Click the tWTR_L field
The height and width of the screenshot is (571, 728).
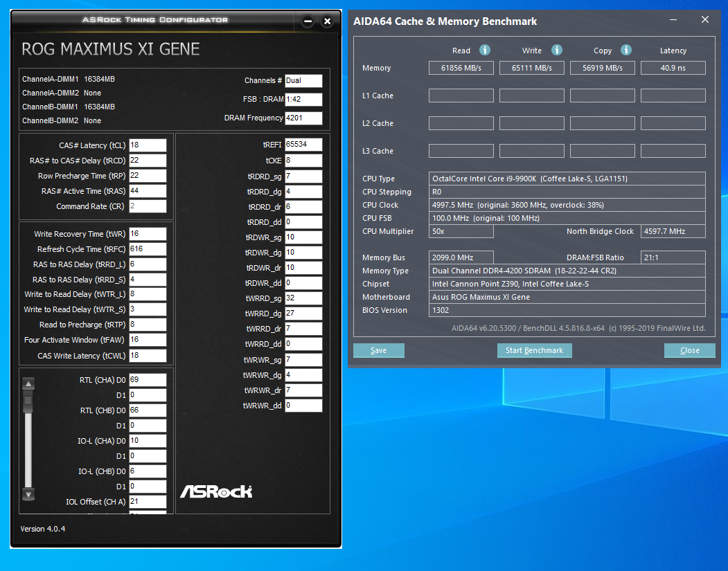click(148, 294)
